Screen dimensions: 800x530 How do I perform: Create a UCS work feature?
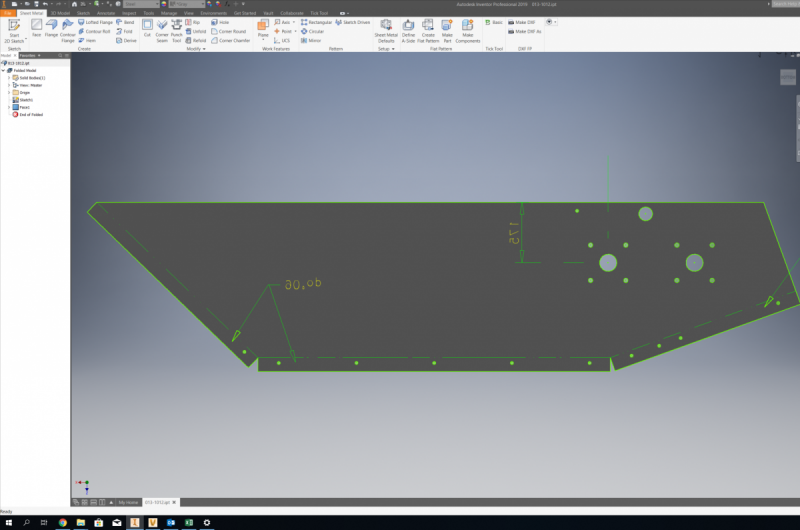click(x=282, y=41)
